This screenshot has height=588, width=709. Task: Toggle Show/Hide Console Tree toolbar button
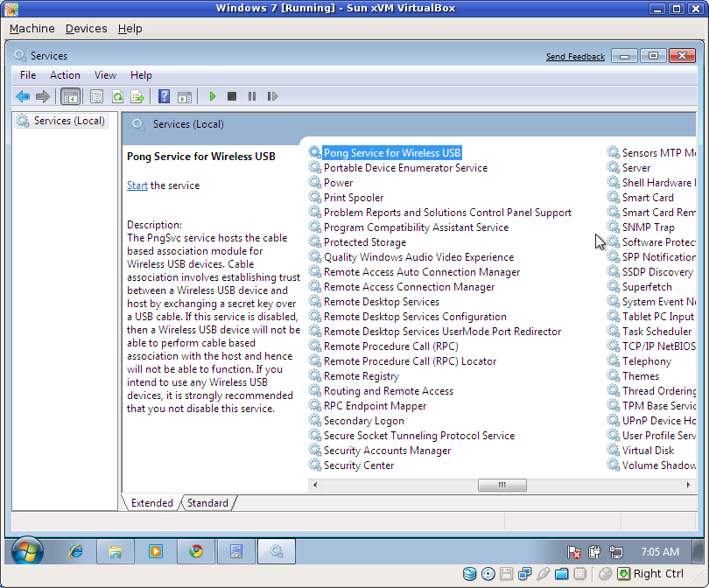pos(71,96)
